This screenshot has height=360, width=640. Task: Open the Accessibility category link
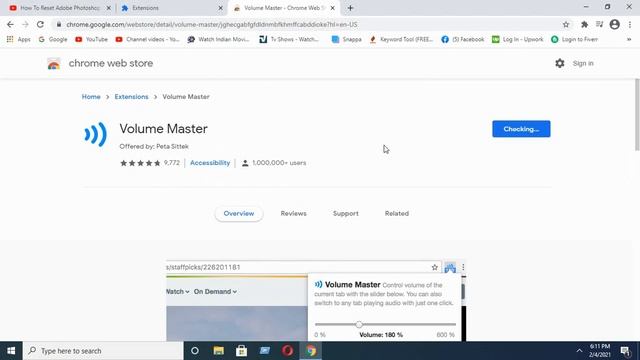coord(210,163)
